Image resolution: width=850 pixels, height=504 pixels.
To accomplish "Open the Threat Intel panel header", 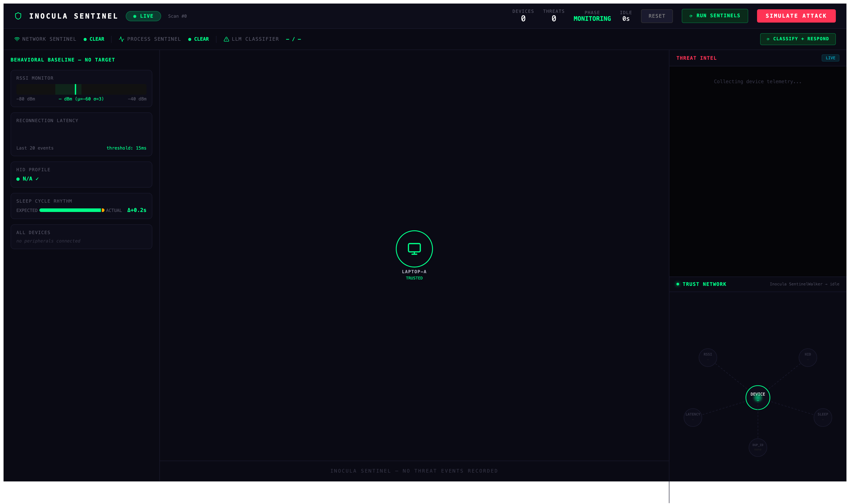I will point(696,58).
